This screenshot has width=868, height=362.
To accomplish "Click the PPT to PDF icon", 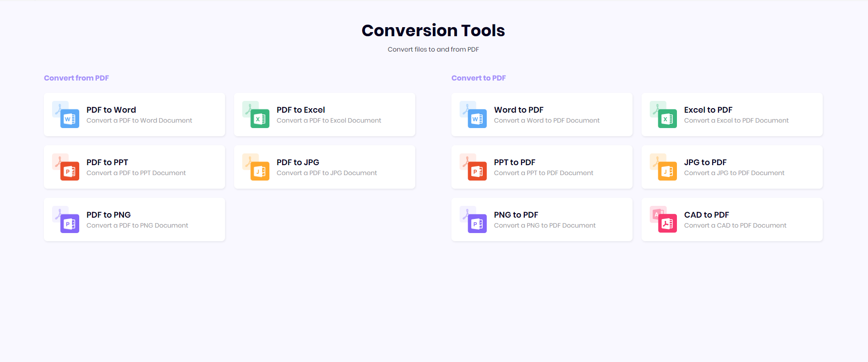I will (473, 167).
